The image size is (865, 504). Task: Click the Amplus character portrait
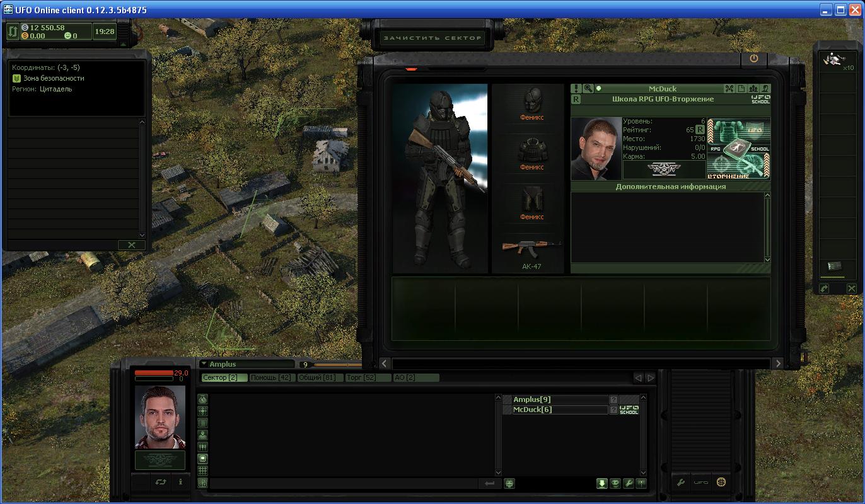(160, 416)
